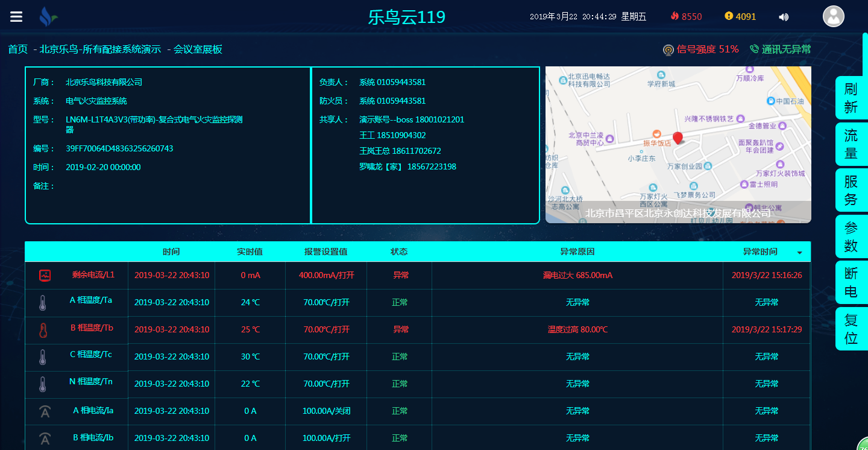Click the 流量 button
This screenshot has height=450, width=868.
click(851, 144)
